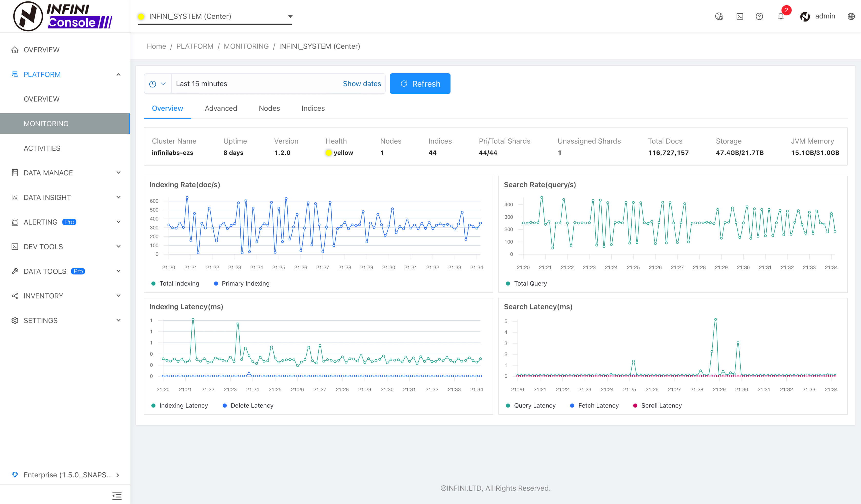Select the Indices monitoring tab
Viewport: 861px width, 504px height.
(x=313, y=108)
